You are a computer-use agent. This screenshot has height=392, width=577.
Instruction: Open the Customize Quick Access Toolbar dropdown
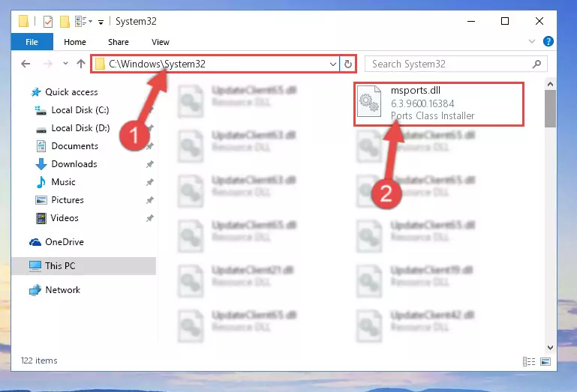coord(101,22)
